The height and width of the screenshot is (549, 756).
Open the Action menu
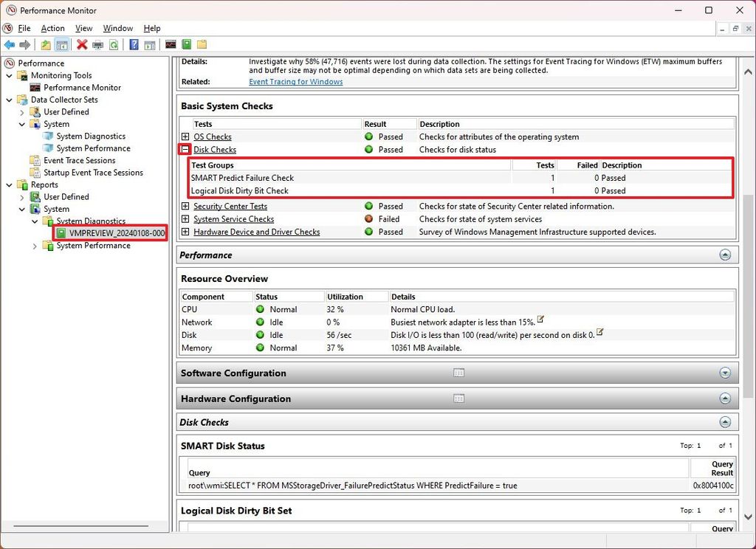tap(52, 28)
